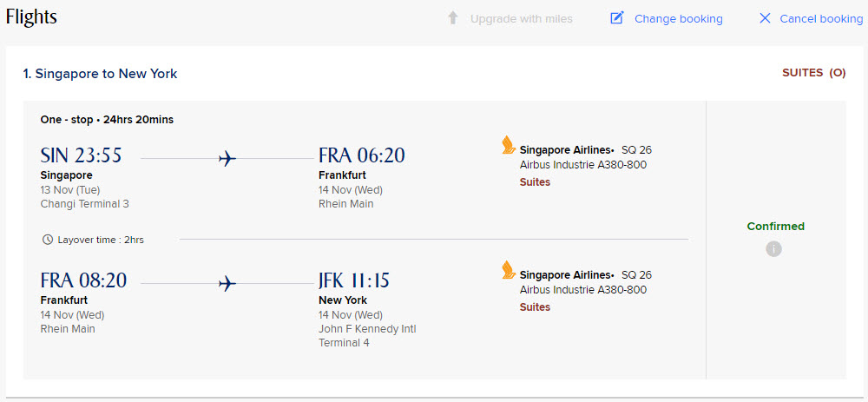The height and width of the screenshot is (402, 868).
Task: Click the FRA 06:20 arrival time
Action: tap(361, 156)
